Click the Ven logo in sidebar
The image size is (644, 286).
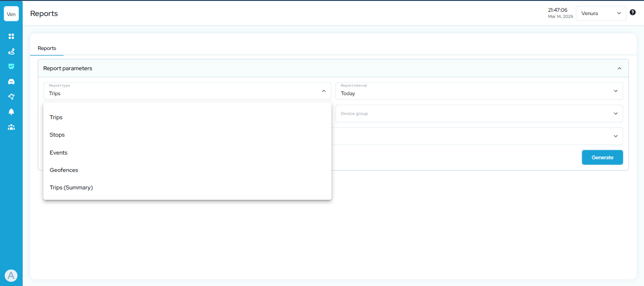(11, 14)
